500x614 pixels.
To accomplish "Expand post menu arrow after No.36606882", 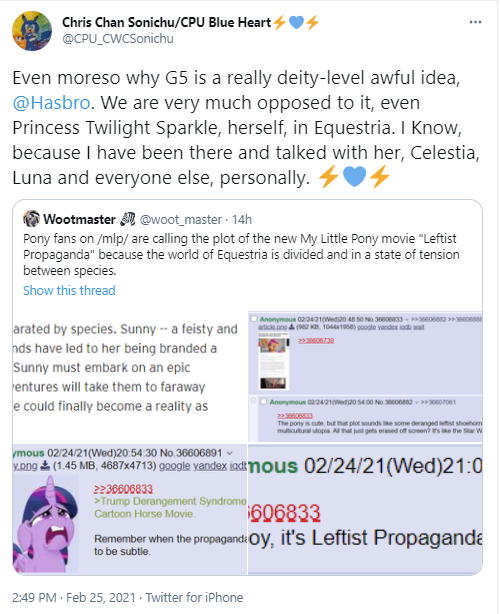I will 416,402.
